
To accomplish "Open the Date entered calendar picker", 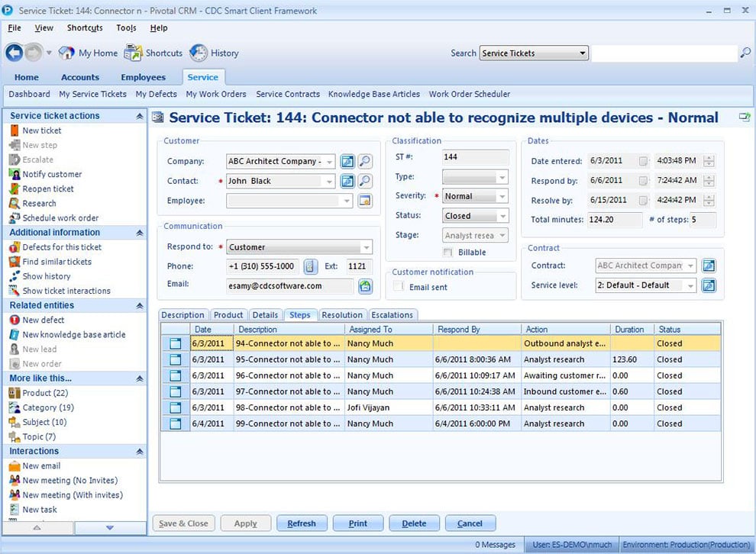I will pos(643,161).
